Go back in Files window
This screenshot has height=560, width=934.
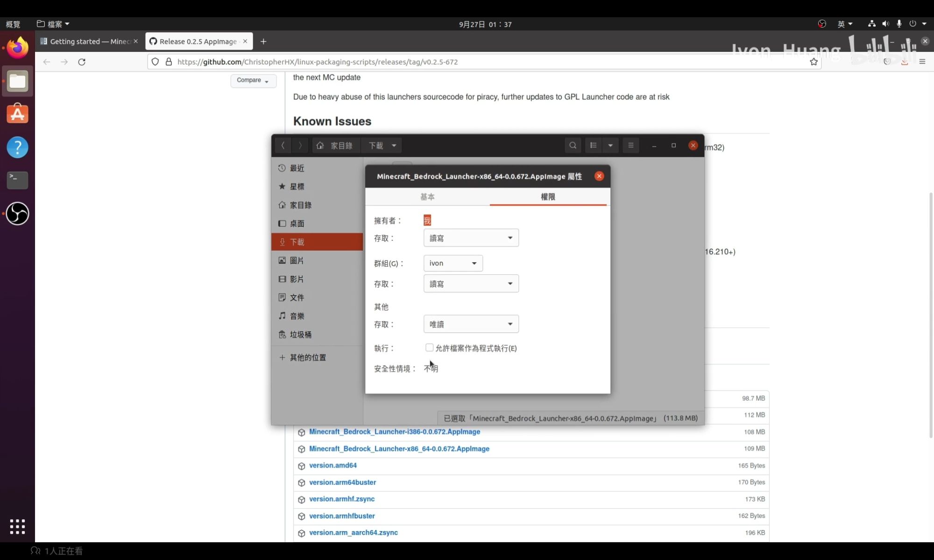(x=283, y=146)
